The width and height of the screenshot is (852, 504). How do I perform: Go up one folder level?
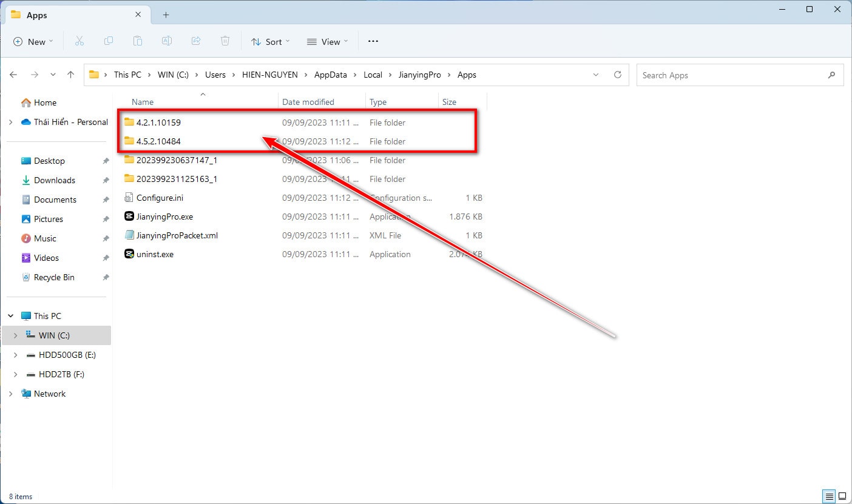point(70,75)
